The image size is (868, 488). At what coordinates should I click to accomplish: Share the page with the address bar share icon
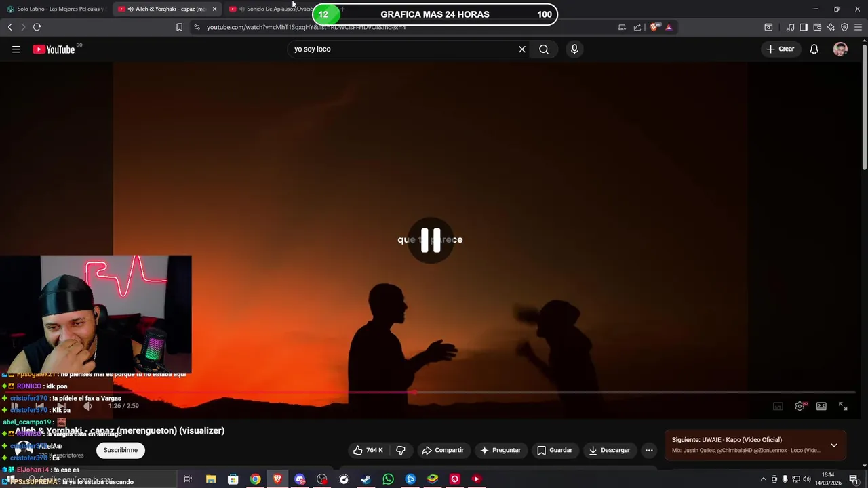click(x=637, y=27)
